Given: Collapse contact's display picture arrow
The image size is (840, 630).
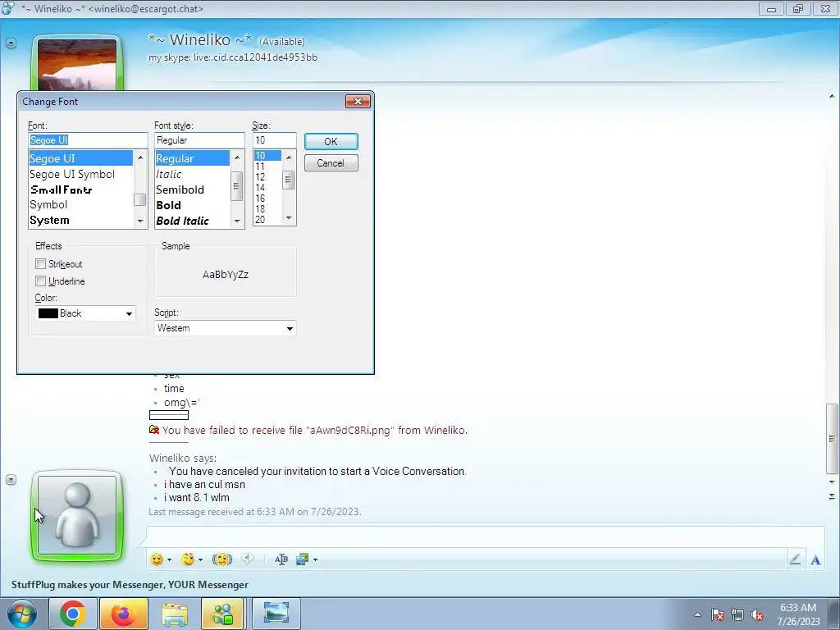Looking at the screenshot, I should [11, 43].
